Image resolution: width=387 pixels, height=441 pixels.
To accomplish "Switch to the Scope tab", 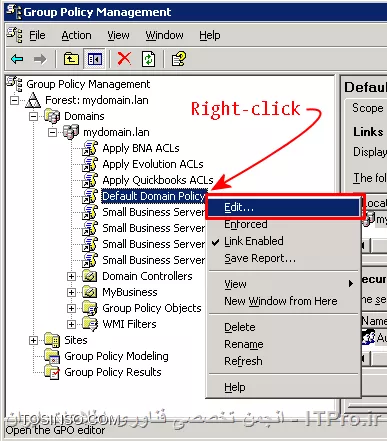I will click(368, 108).
